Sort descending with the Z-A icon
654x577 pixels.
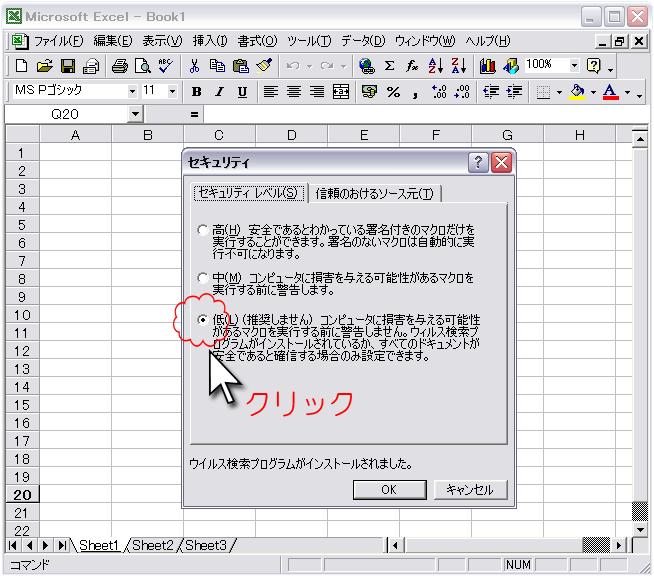pyautogui.click(x=459, y=66)
